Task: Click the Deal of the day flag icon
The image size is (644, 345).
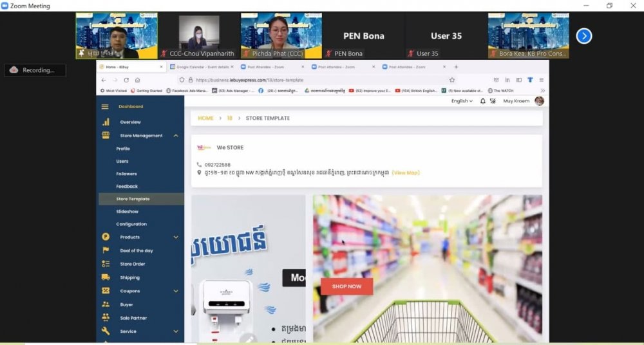Action: (x=106, y=250)
